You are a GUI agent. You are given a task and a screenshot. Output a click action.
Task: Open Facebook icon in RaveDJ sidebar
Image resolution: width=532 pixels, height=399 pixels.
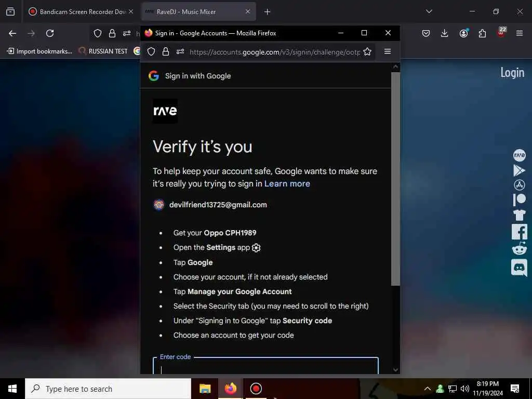coord(519,232)
